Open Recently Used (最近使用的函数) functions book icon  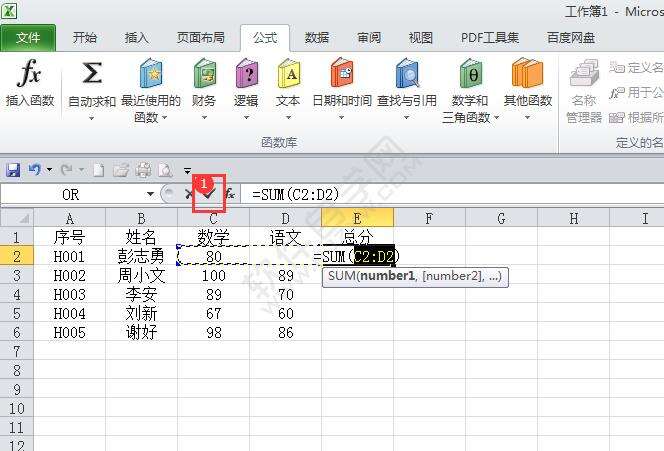[151, 74]
